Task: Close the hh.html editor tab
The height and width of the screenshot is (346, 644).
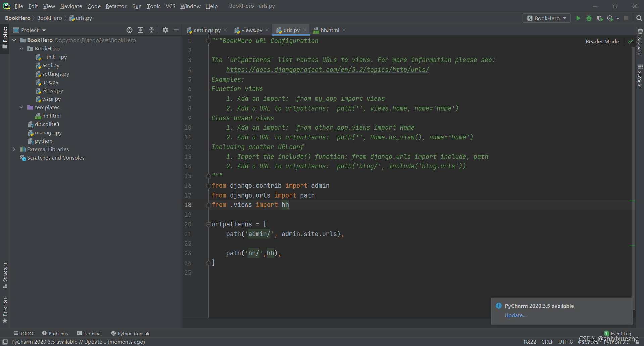Action: pyautogui.click(x=344, y=30)
